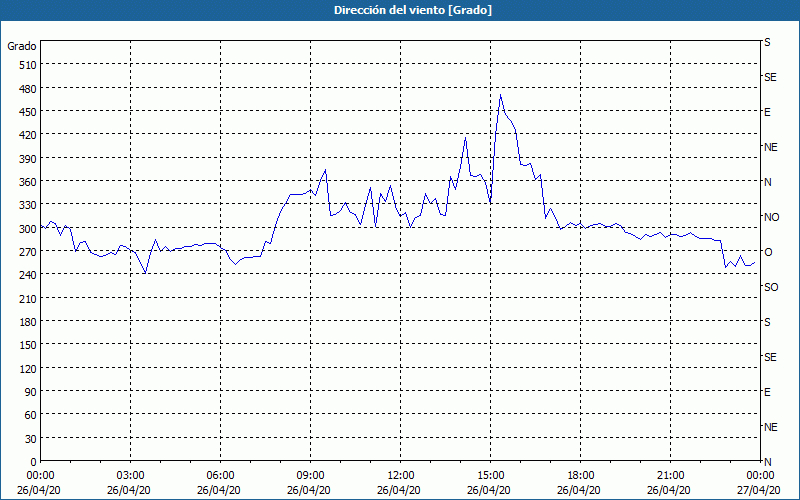Pick the 390 label on the degree axis
This screenshot has width=800, height=500.
28,159
